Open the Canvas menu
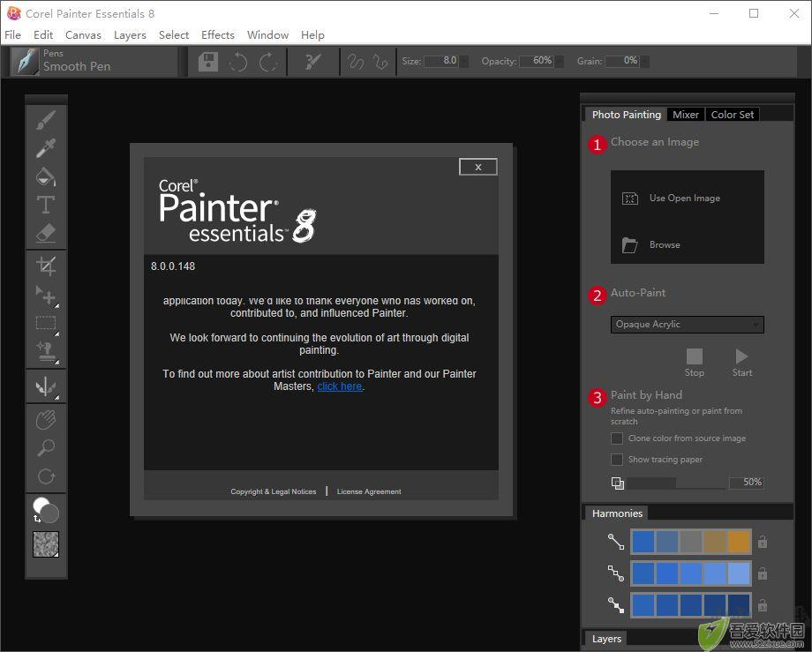Viewport: 812px width, 652px height. 83,34
